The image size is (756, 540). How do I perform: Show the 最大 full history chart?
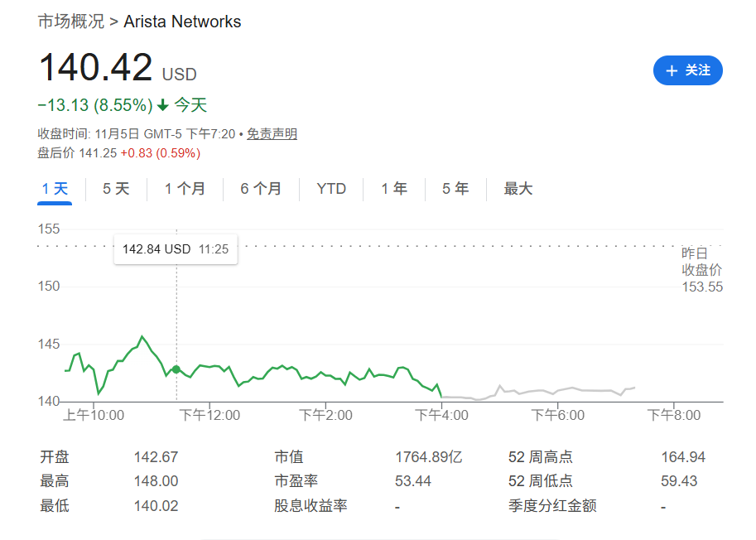point(518,189)
